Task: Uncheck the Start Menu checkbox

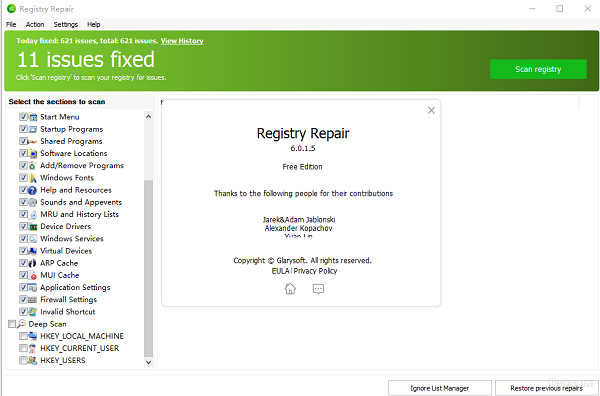Action: [x=23, y=117]
